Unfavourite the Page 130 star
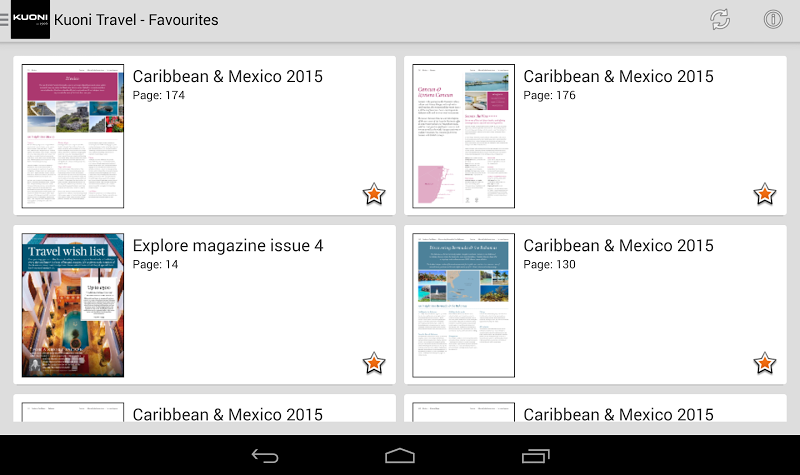This screenshot has height=475, width=800. 765,363
